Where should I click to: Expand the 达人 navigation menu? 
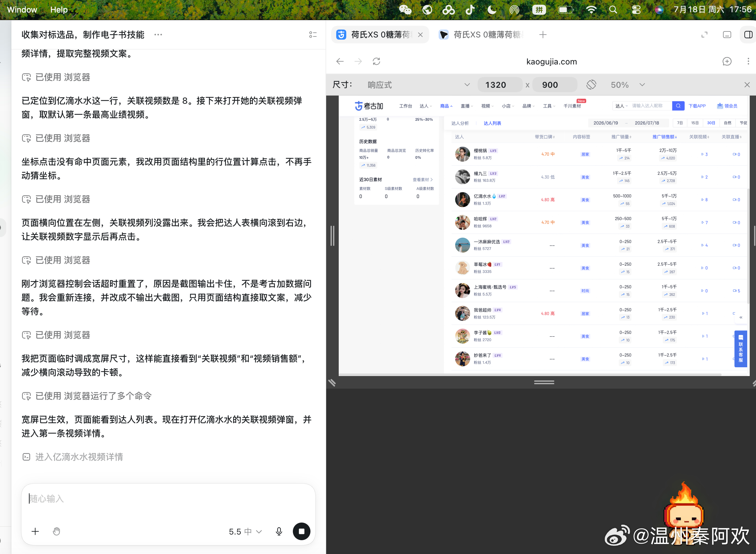pos(425,106)
